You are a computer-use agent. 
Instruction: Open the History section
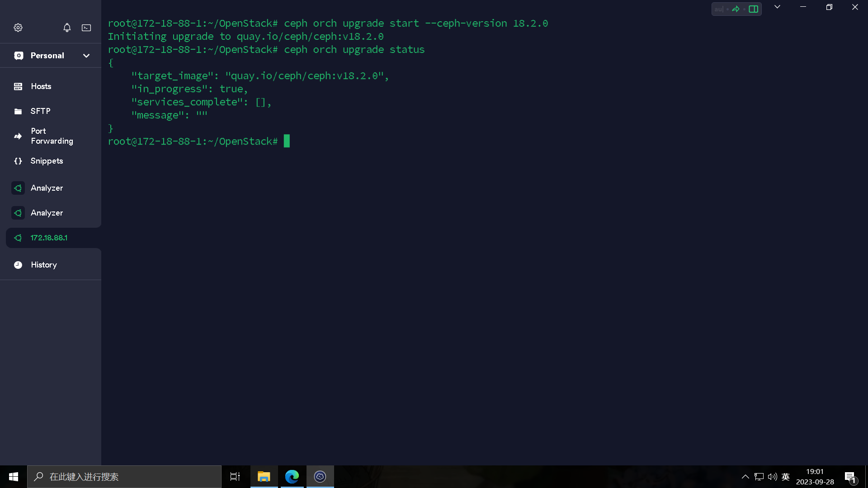click(x=51, y=265)
